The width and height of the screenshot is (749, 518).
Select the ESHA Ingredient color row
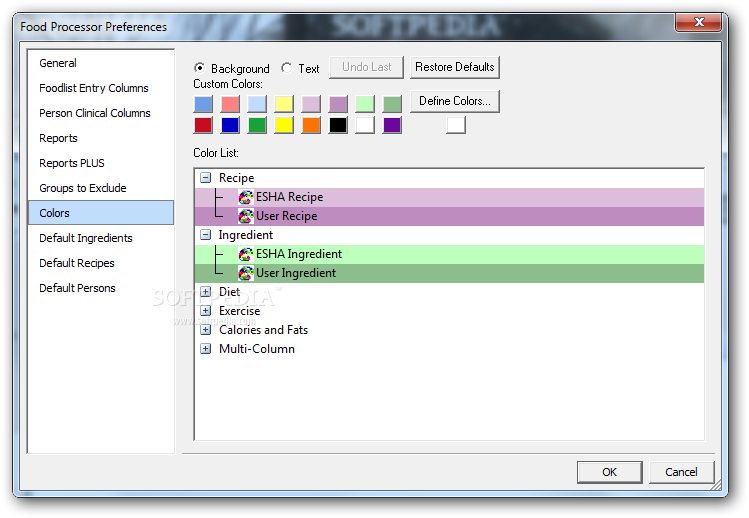point(449,254)
